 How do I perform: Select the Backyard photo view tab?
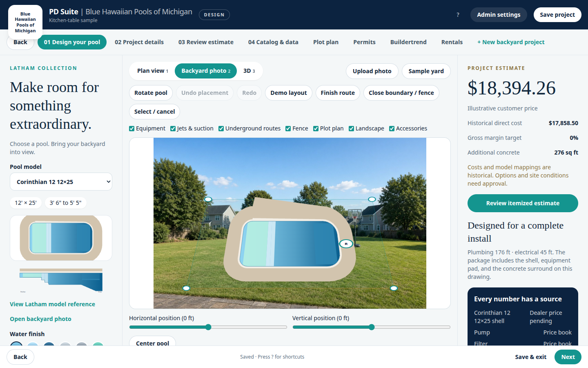click(x=206, y=71)
